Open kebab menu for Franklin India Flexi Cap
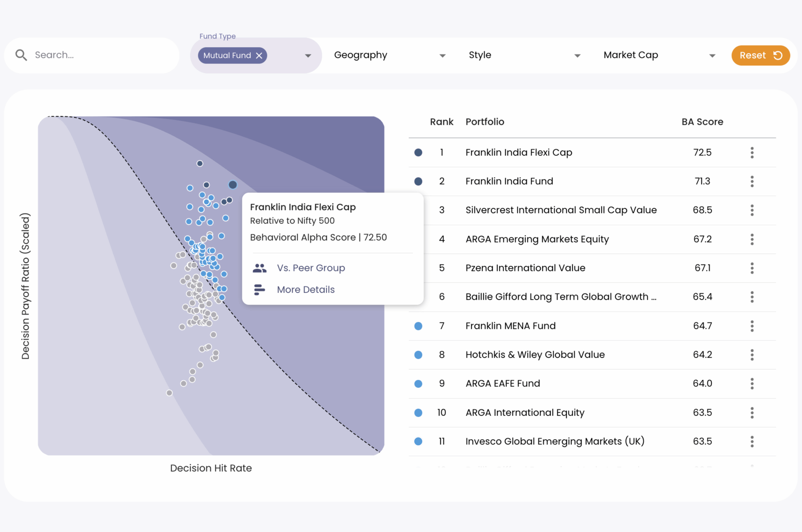 pos(752,153)
